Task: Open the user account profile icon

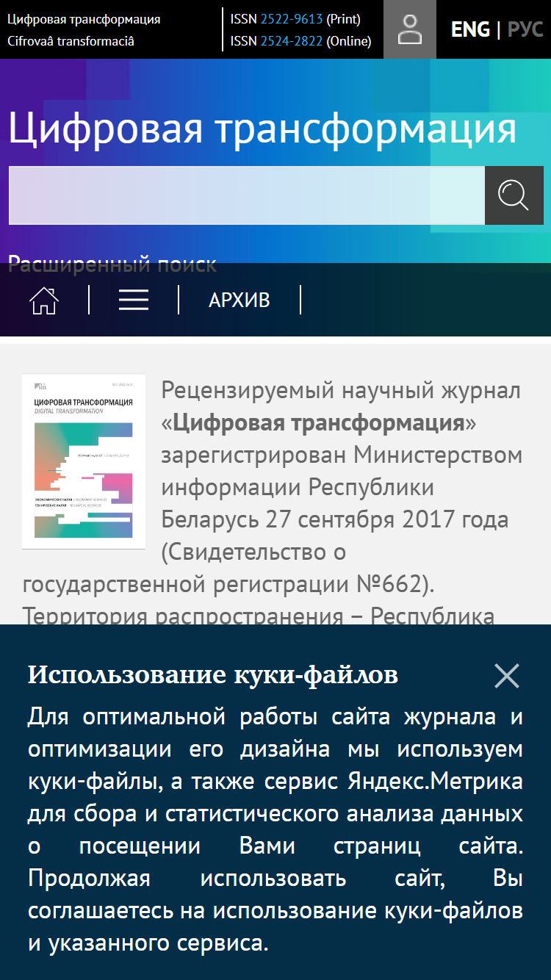Action: pos(410,29)
